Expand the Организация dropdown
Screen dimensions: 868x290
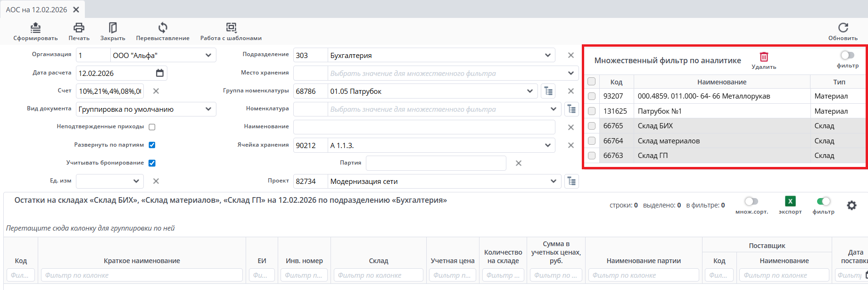(208, 55)
